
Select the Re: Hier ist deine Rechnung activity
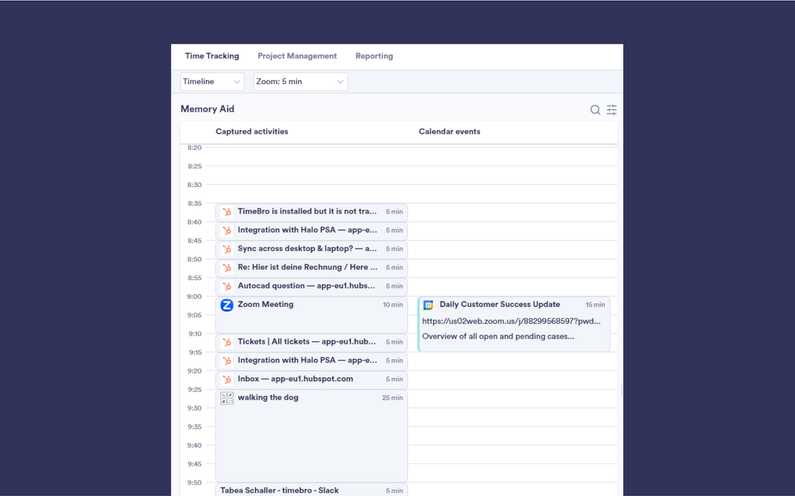[x=311, y=267]
